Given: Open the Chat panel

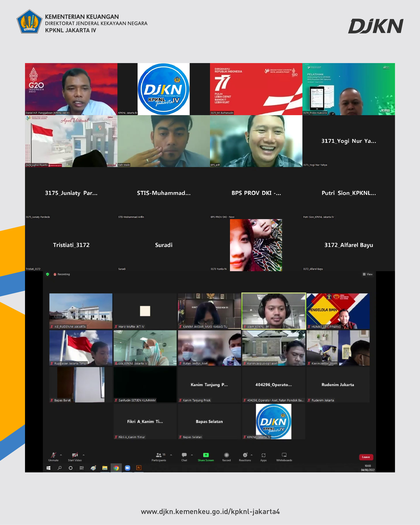Looking at the screenshot, I should (184, 455).
